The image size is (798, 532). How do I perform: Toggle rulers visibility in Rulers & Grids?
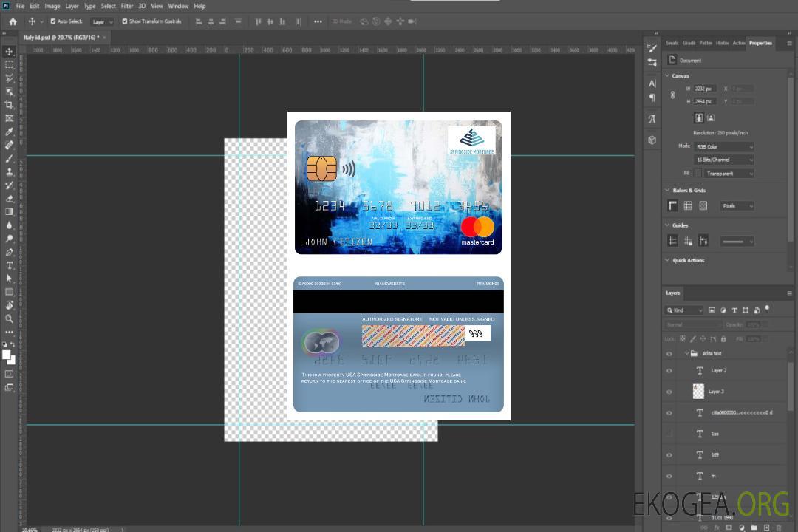click(x=673, y=205)
